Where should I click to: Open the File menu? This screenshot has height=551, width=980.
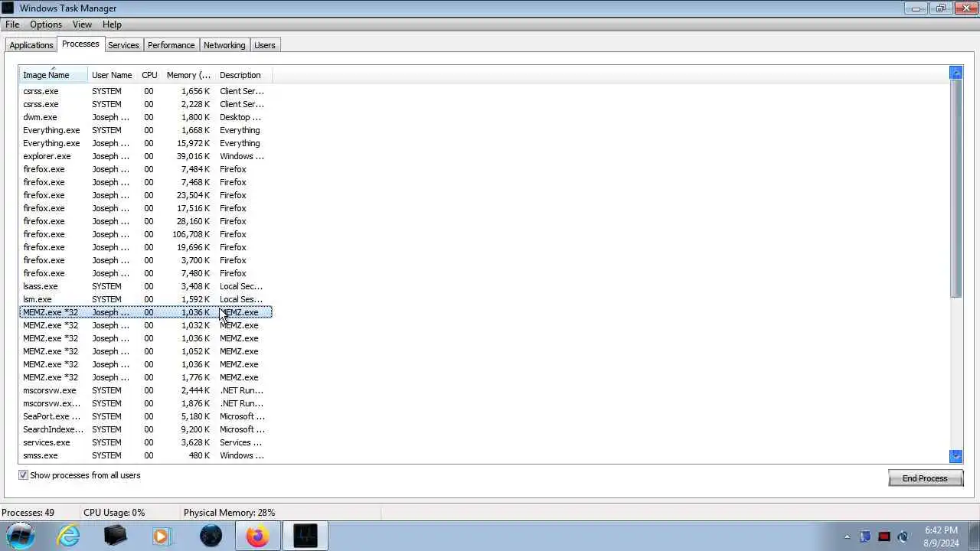pyautogui.click(x=12, y=24)
